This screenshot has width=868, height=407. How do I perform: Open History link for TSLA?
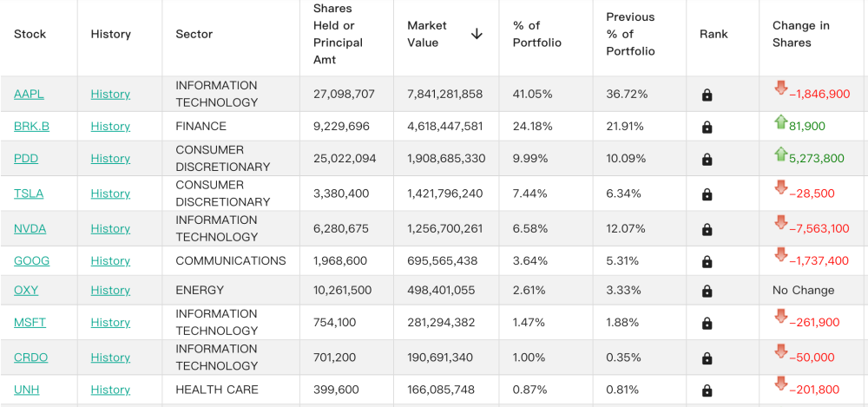coord(110,194)
